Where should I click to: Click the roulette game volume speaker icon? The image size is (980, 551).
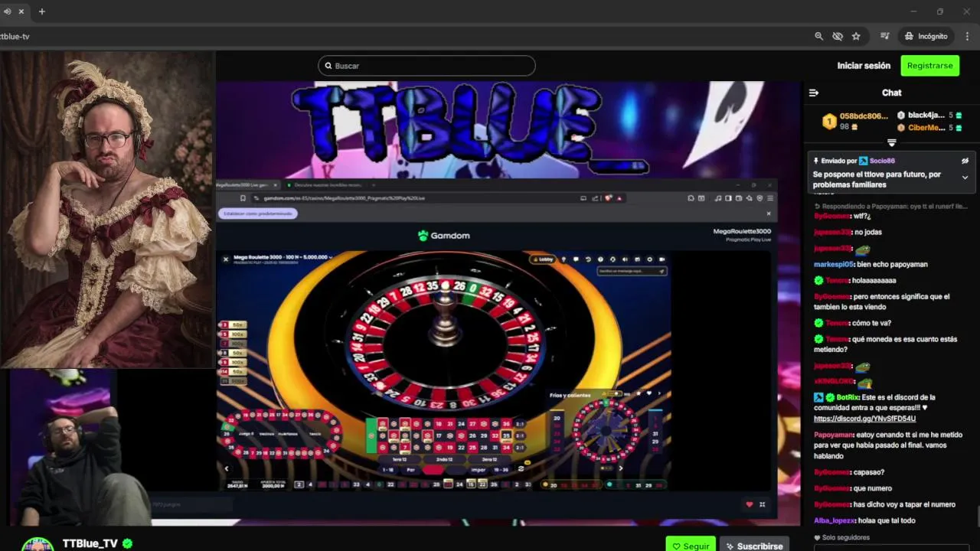point(626,259)
